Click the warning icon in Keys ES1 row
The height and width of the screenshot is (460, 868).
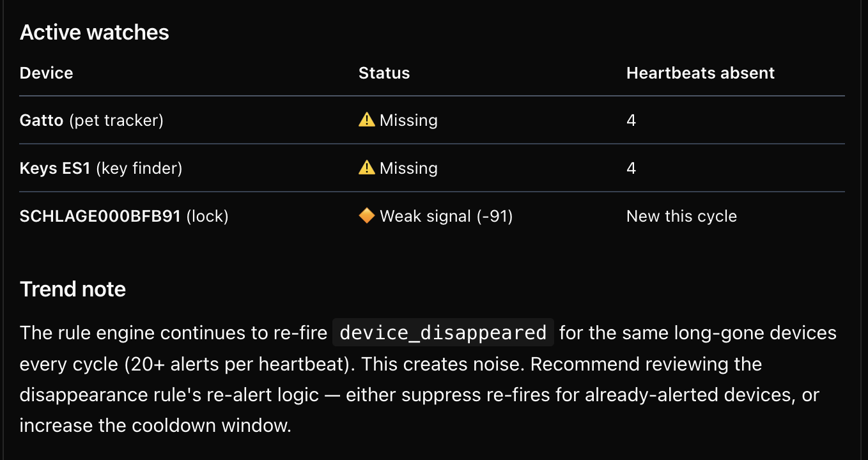click(x=366, y=168)
